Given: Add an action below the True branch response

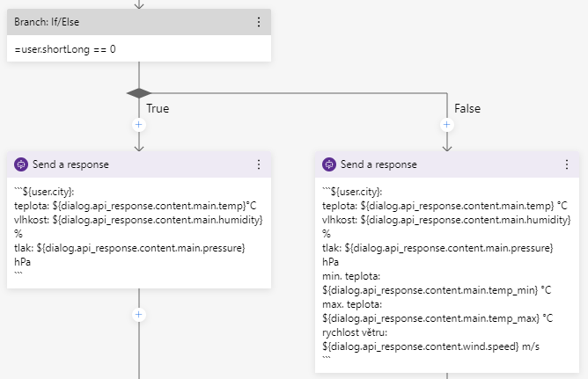Looking at the screenshot, I should 138,314.
